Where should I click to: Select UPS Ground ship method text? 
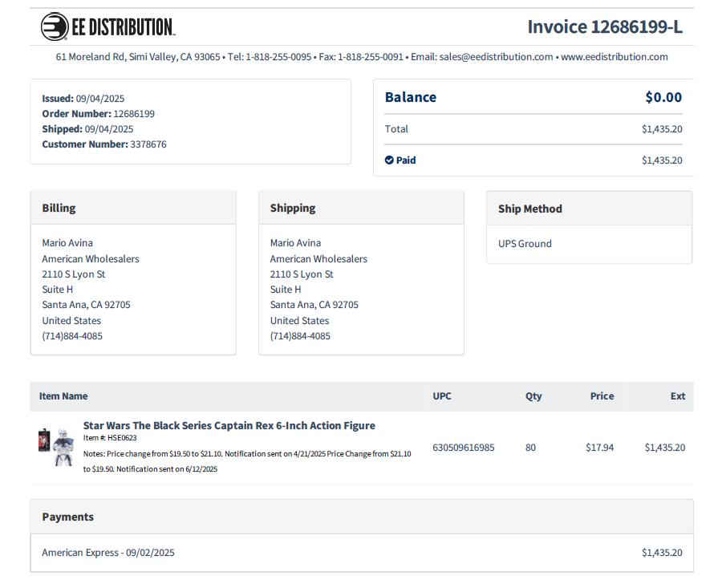tap(525, 244)
